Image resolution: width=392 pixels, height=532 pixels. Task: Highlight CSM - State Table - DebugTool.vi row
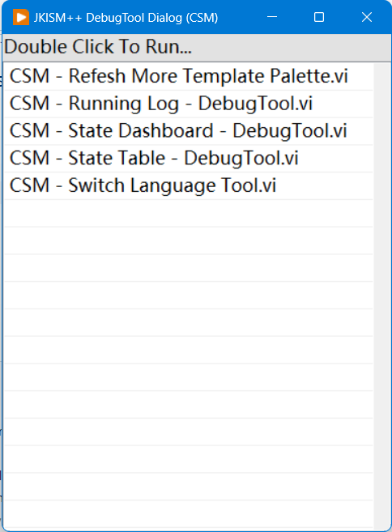pyautogui.click(x=189, y=158)
